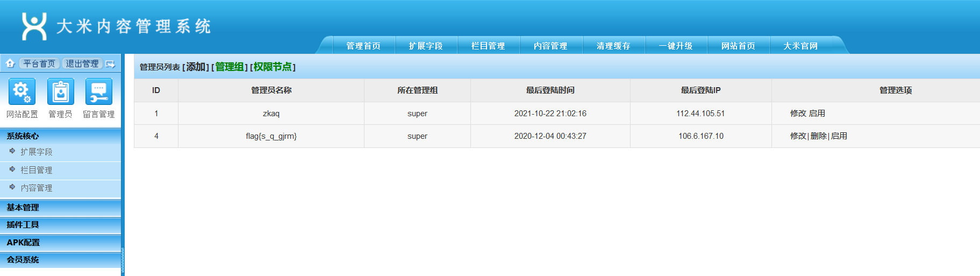Viewport: 980px width, 276px height.
Task: Expand the 基本管理 sidebar section
Action: click(x=60, y=208)
